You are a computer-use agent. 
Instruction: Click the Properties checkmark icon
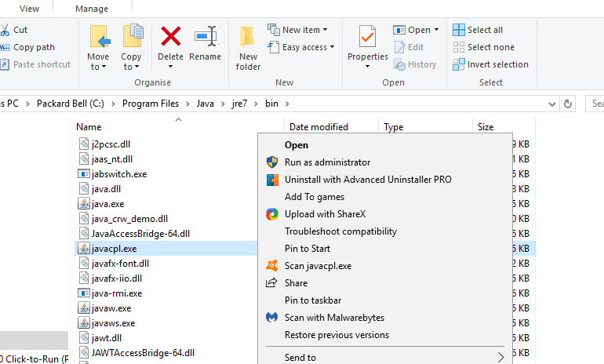[367, 36]
